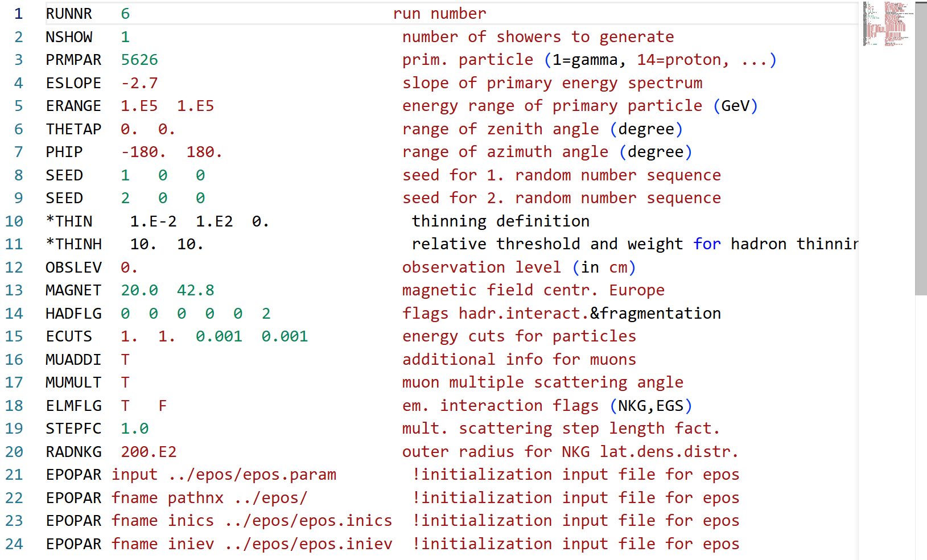
Task: Click line number 15 beside ECUTS
Action: [15, 336]
